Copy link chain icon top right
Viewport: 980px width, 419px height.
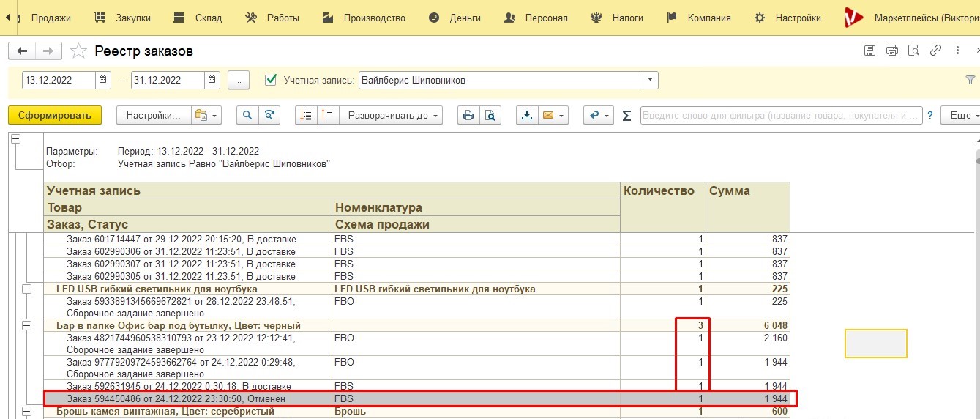pos(935,51)
